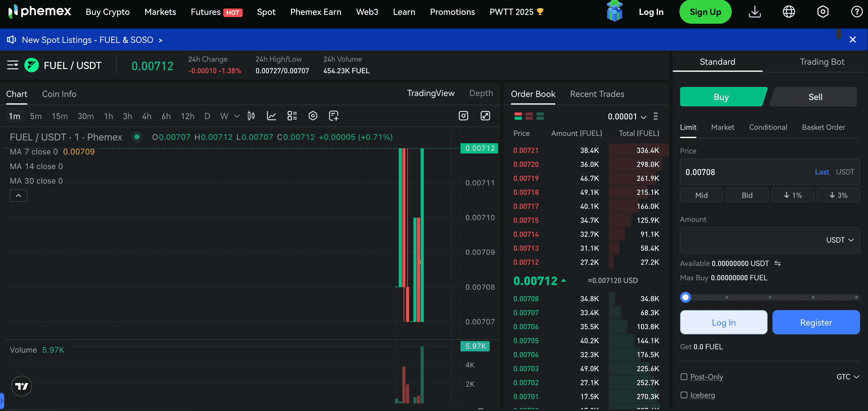Open the Futures HOT menu
868x411 pixels.
pyautogui.click(x=216, y=12)
